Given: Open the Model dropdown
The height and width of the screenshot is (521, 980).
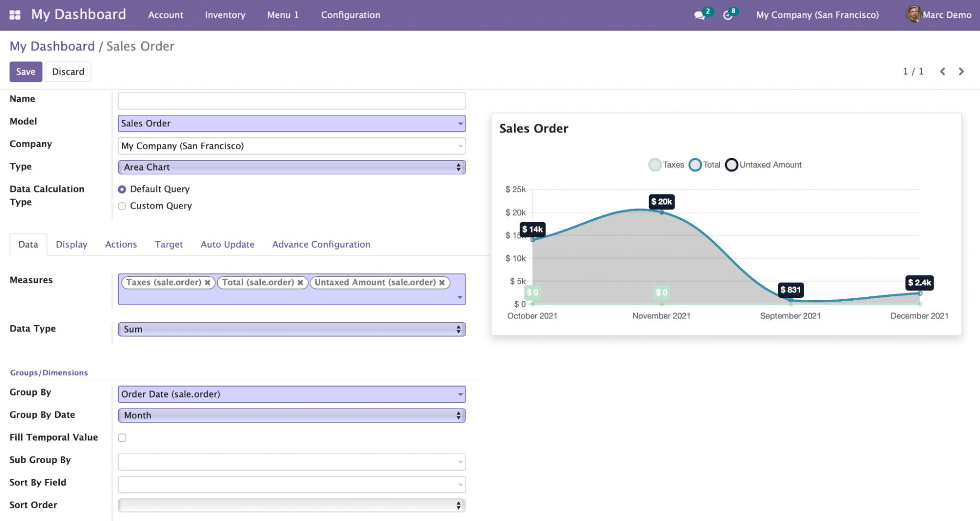Looking at the screenshot, I should (x=292, y=124).
